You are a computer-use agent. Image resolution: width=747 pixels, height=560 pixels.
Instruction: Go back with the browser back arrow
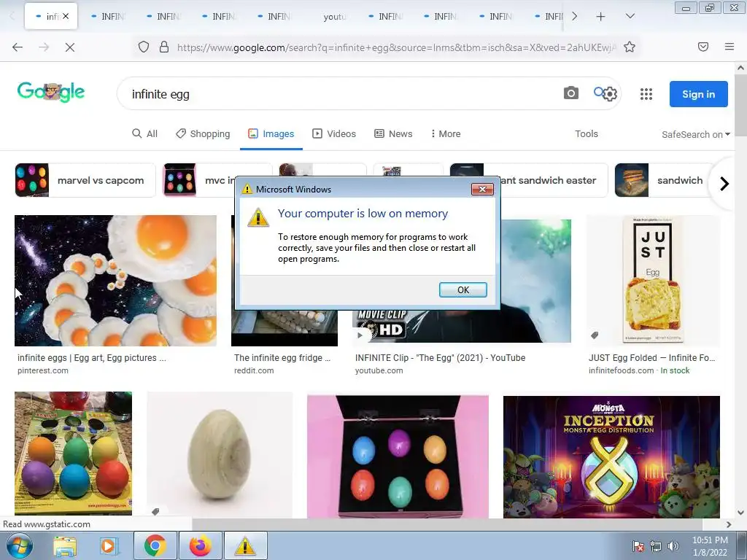pyautogui.click(x=18, y=47)
